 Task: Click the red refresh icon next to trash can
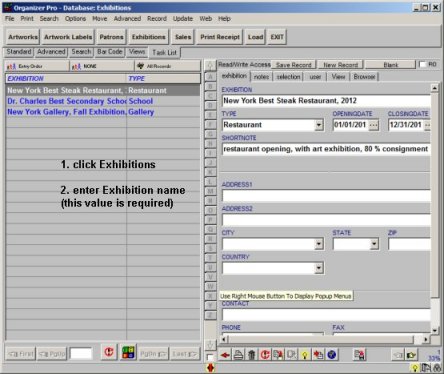[265, 355]
